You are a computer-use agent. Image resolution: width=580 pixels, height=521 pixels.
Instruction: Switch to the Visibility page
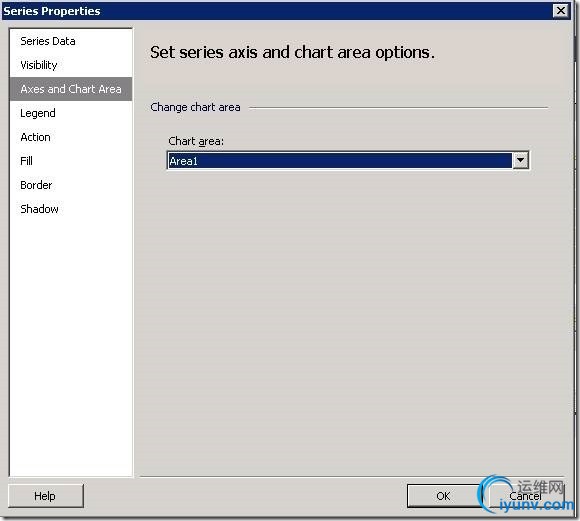point(70,65)
